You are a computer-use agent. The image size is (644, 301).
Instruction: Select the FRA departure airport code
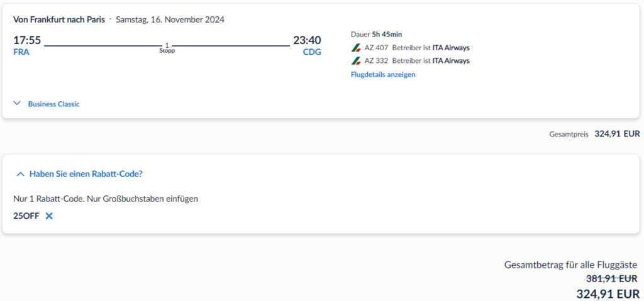point(21,52)
